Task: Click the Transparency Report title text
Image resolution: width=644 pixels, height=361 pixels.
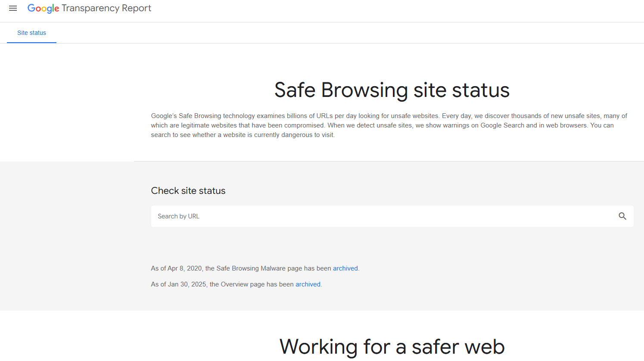Action: (x=106, y=8)
